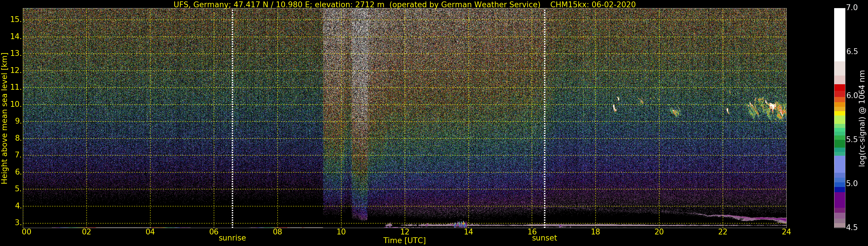Viewport: 868px width, 246px height.
Task: Click the 'sunrise' label under the time axis
Action: 232,238
